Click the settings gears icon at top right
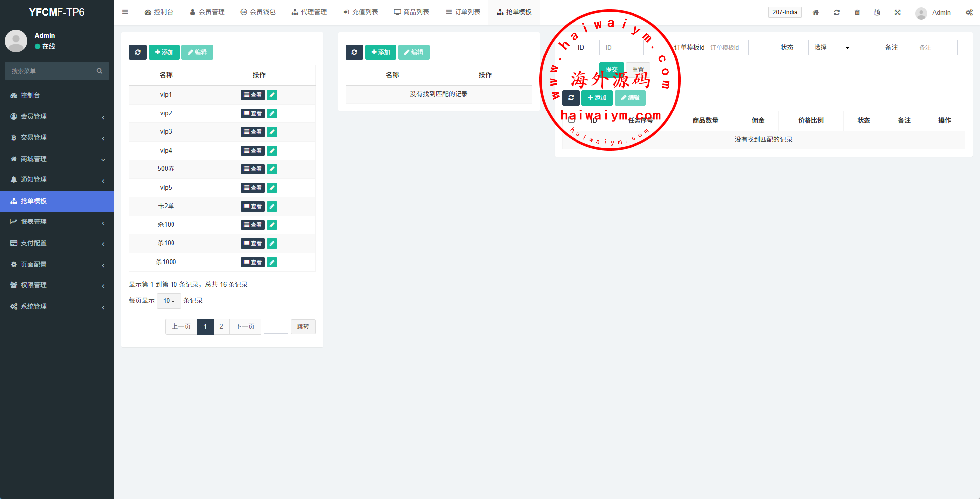The image size is (980, 499). click(x=969, y=12)
